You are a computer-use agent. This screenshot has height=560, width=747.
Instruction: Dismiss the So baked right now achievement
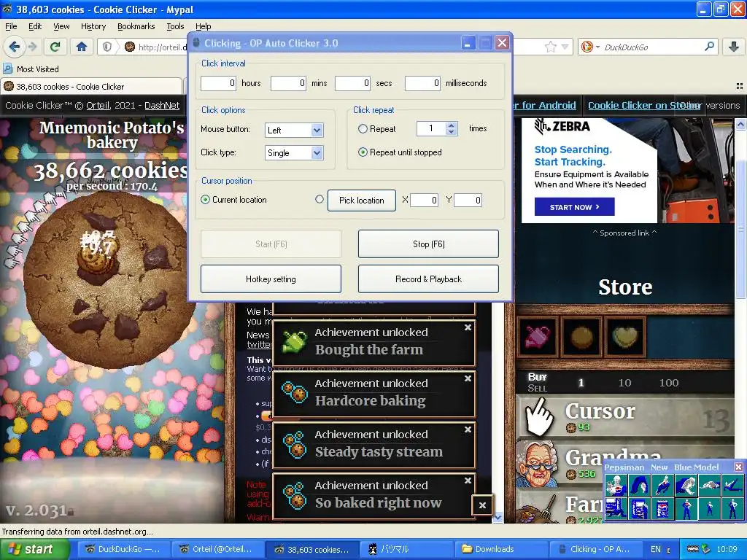tap(468, 480)
